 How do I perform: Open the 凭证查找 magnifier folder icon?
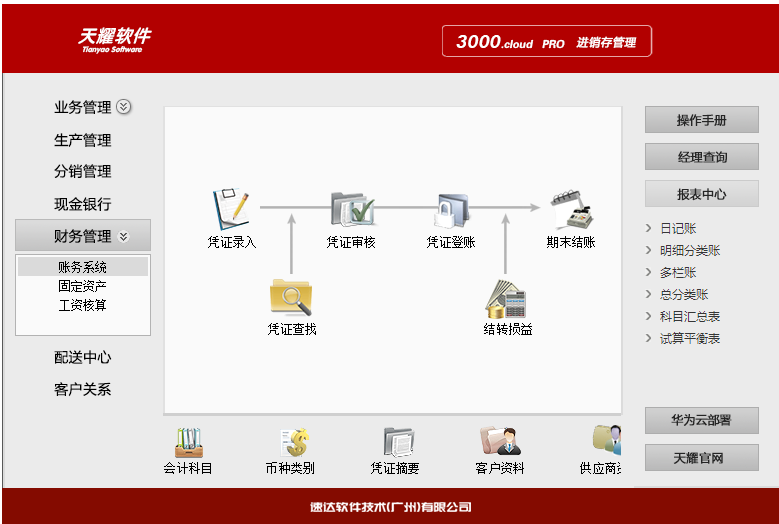pos(291,297)
